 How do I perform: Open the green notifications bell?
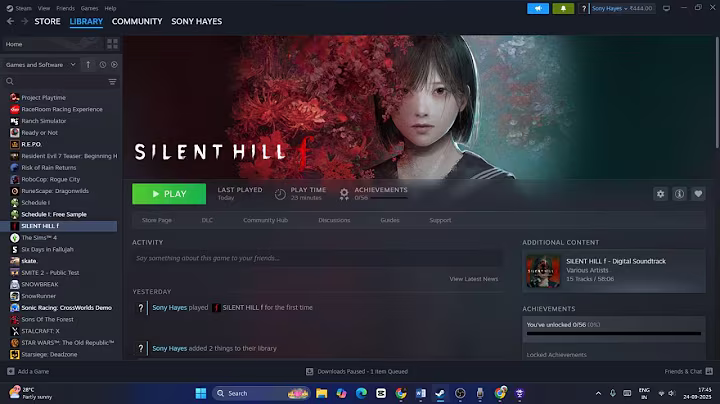tap(563, 8)
